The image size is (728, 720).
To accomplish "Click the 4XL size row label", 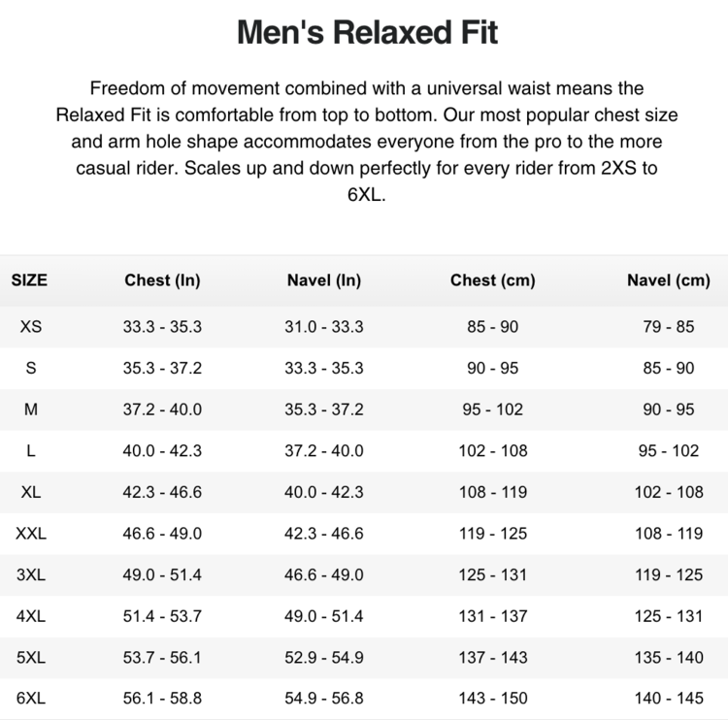I will [31, 616].
